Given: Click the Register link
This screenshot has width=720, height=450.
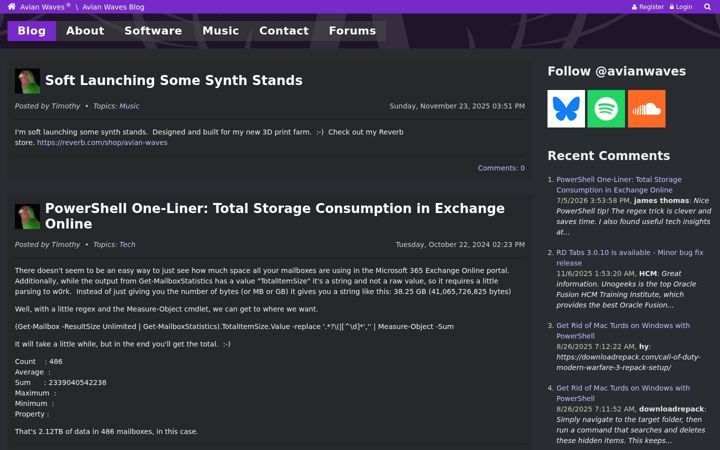Looking at the screenshot, I should [647, 7].
